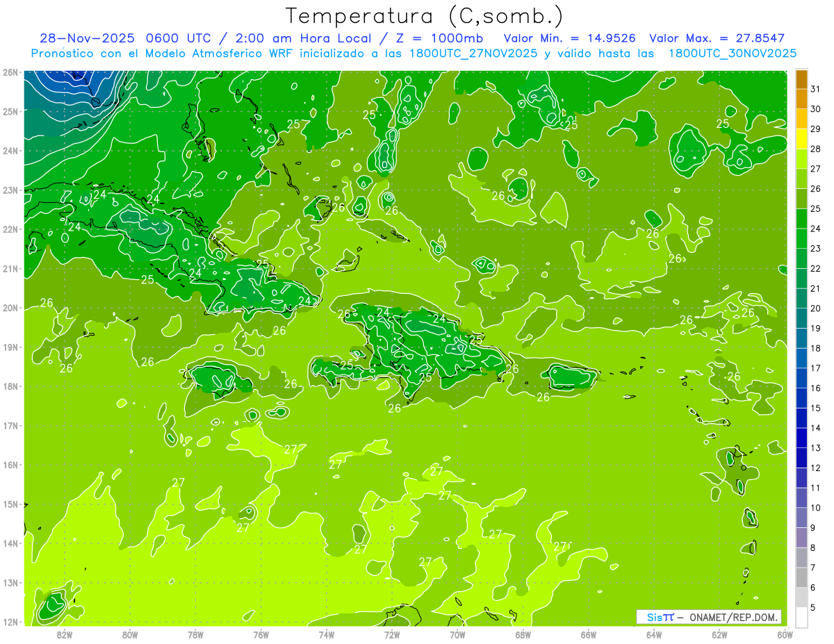This screenshot has width=834, height=644.
Task: Pick the purple colorbar swatch between 8 and 9
Action: (801, 537)
